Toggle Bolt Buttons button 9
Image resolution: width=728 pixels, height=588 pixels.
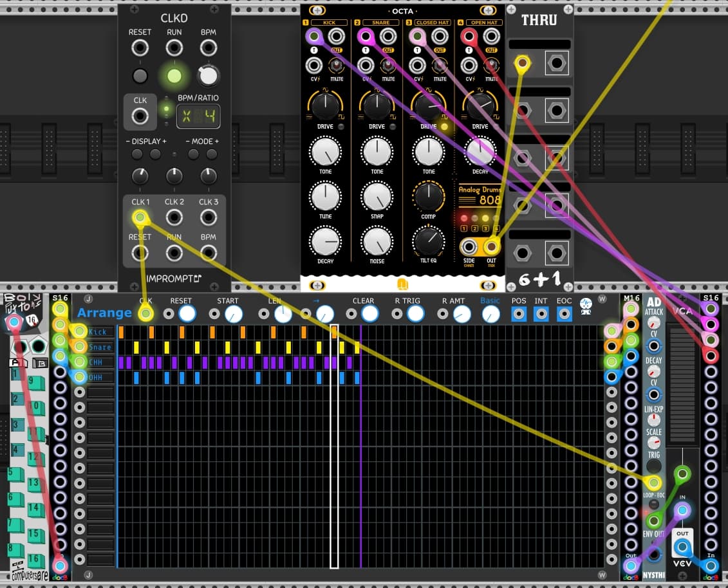coord(36,384)
